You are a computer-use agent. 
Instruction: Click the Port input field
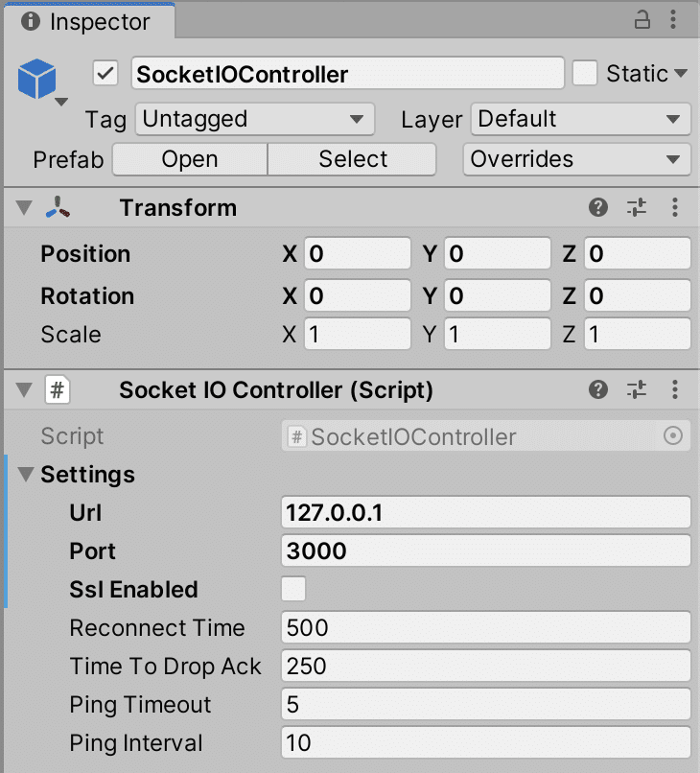point(486,551)
